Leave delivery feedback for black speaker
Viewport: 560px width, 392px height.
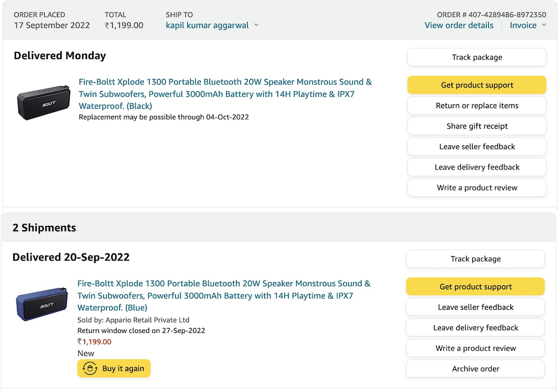pos(477,167)
